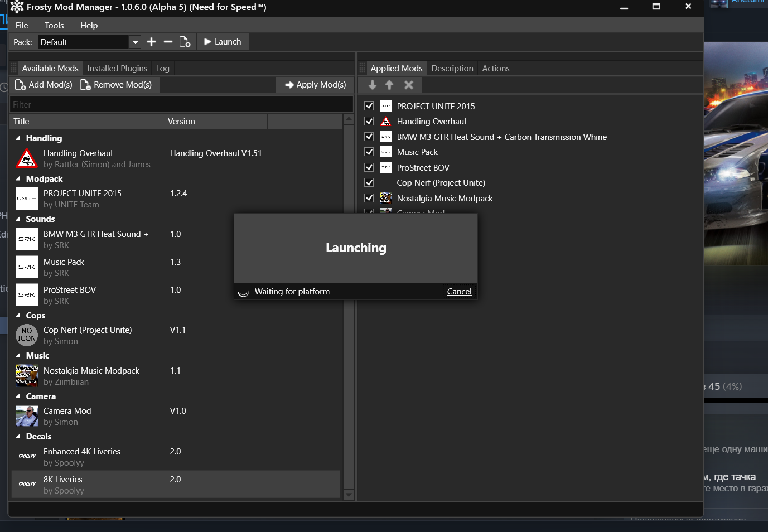Click the Nostalgia Music Modpack thumbnail icon

pos(26,376)
